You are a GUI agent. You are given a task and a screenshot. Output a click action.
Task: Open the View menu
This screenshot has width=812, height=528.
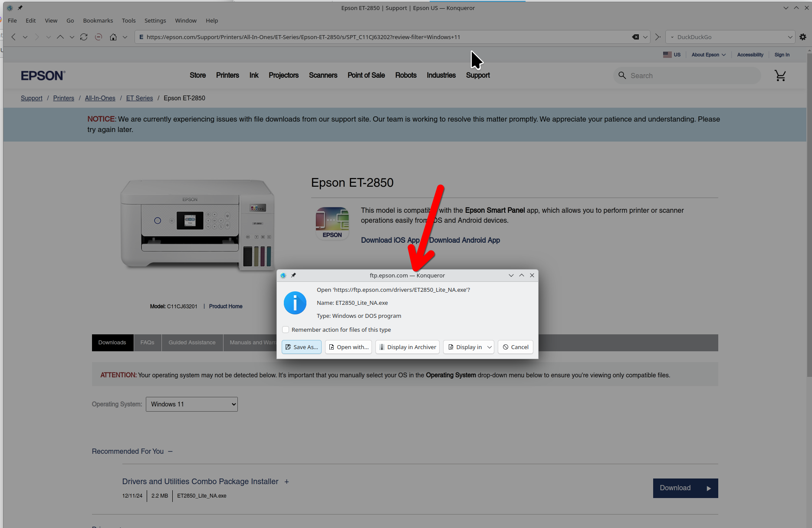pyautogui.click(x=51, y=20)
